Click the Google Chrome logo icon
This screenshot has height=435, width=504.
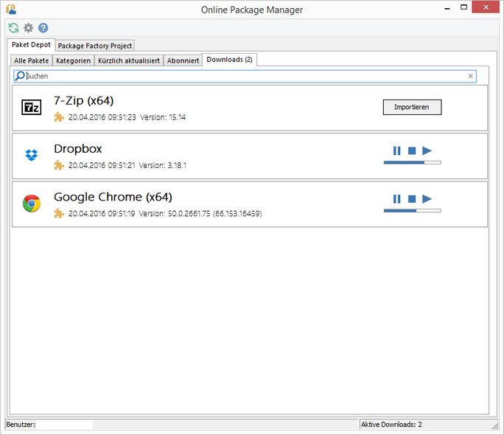(x=32, y=204)
